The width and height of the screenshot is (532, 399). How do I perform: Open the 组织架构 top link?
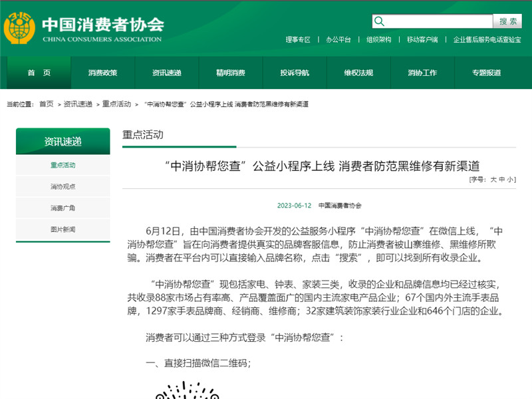(378, 40)
